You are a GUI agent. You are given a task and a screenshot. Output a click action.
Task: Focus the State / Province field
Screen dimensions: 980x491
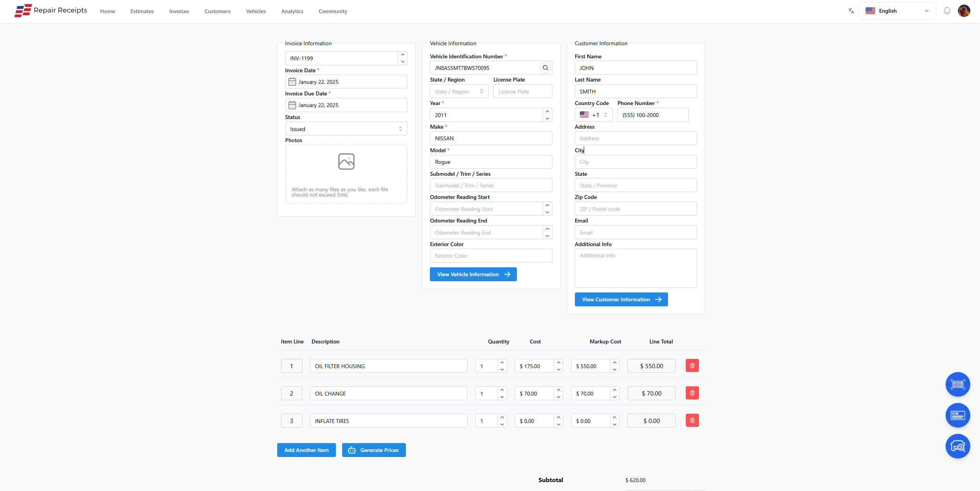pyautogui.click(x=636, y=185)
